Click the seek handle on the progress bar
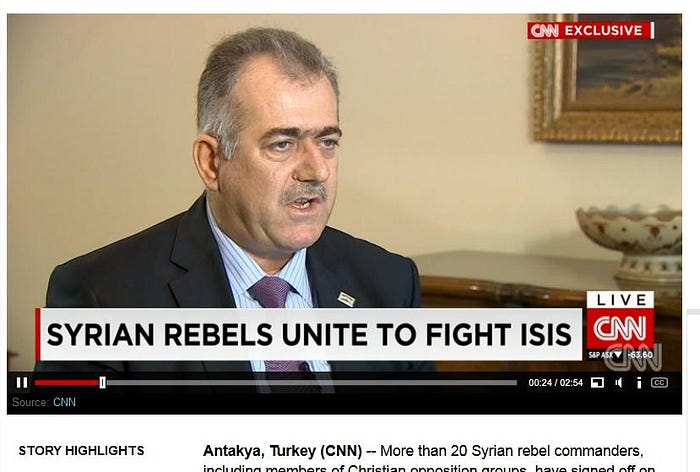This screenshot has height=472, width=700. (x=103, y=383)
